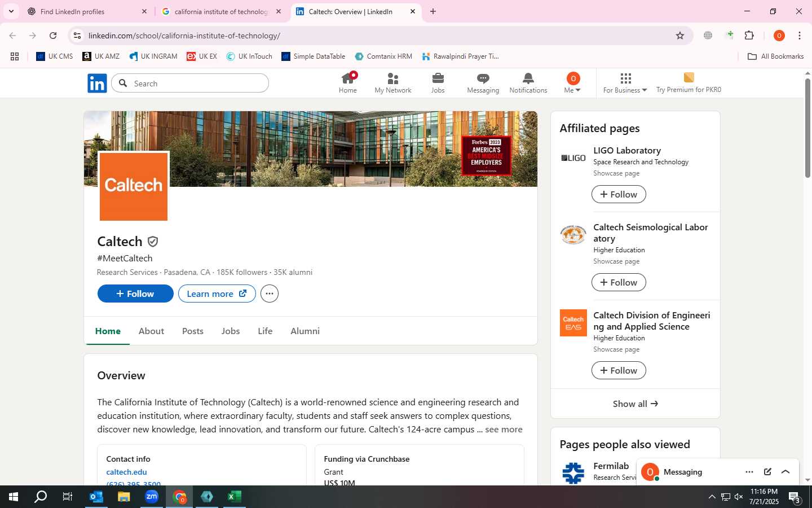Screen dimensions: 812x508
Task: Switch to the Posts tab
Action: click(x=193, y=331)
